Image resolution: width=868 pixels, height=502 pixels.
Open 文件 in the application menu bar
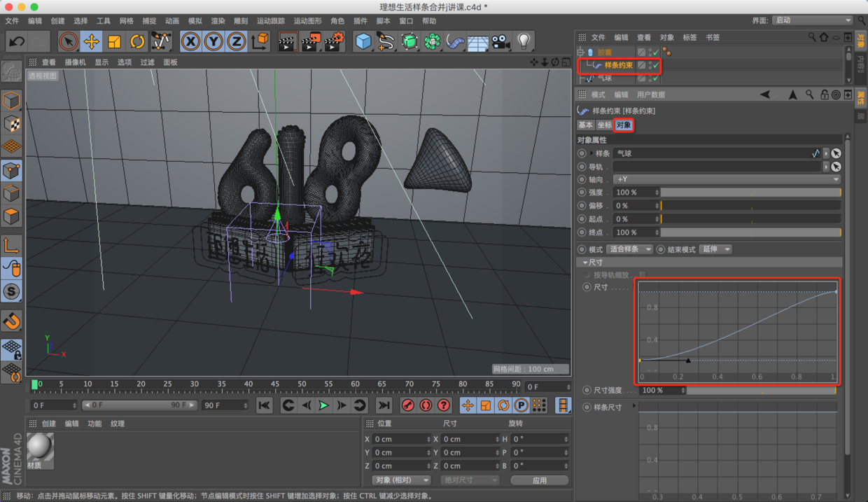[x=12, y=21]
